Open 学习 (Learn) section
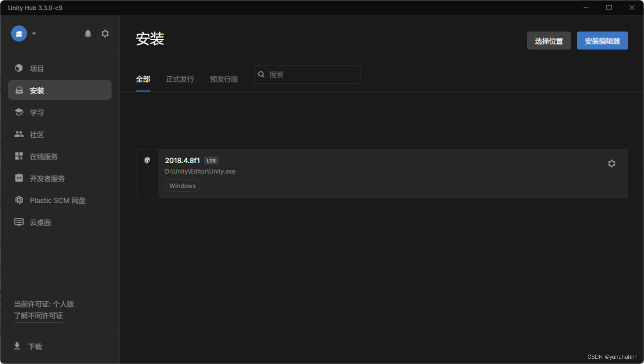Screen dimensions: 644x364 pyautogui.click(x=60, y=112)
